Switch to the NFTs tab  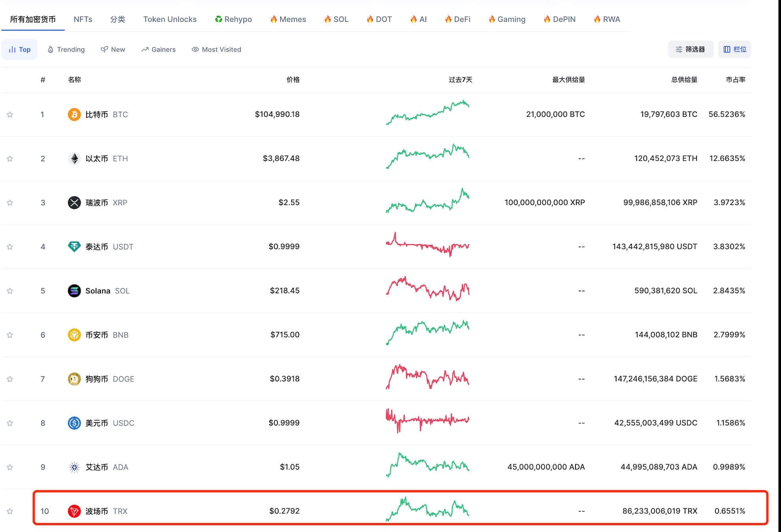click(x=83, y=19)
